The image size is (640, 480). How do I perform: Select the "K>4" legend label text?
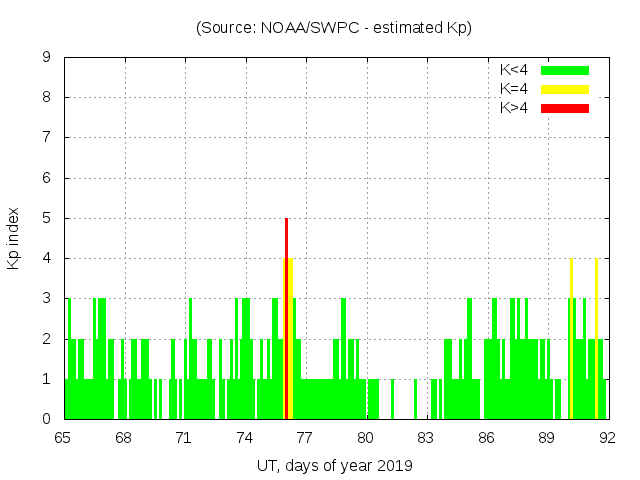tap(514, 108)
